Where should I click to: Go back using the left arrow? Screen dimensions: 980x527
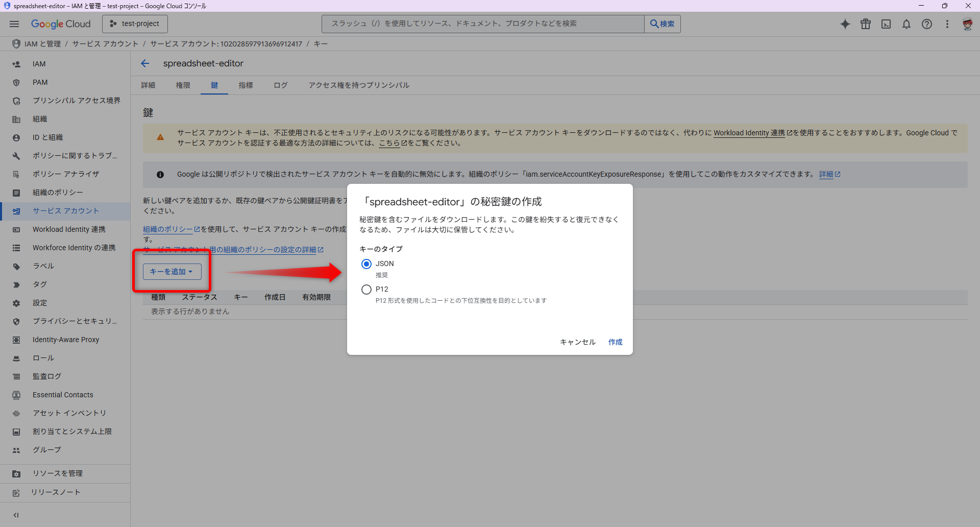tap(145, 63)
